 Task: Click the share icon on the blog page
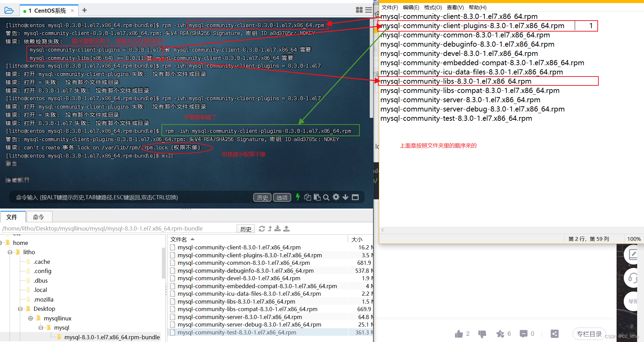click(554, 334)
